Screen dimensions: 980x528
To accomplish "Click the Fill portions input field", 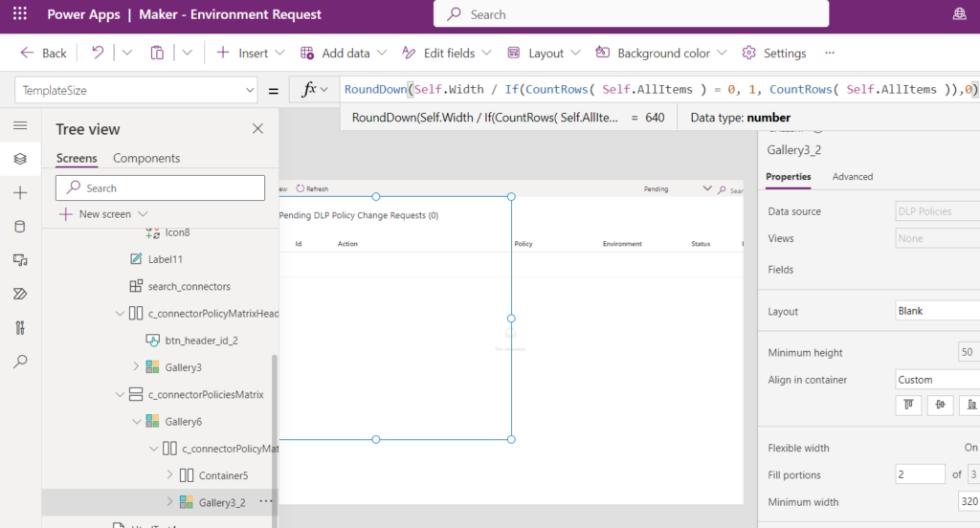I will [920, 474].
